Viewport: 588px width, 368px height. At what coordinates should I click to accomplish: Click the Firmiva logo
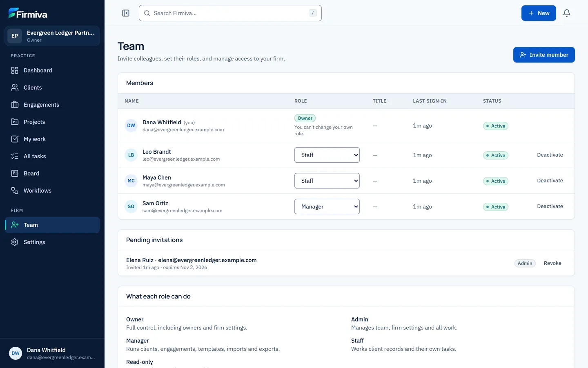click(x=28, y=13)
